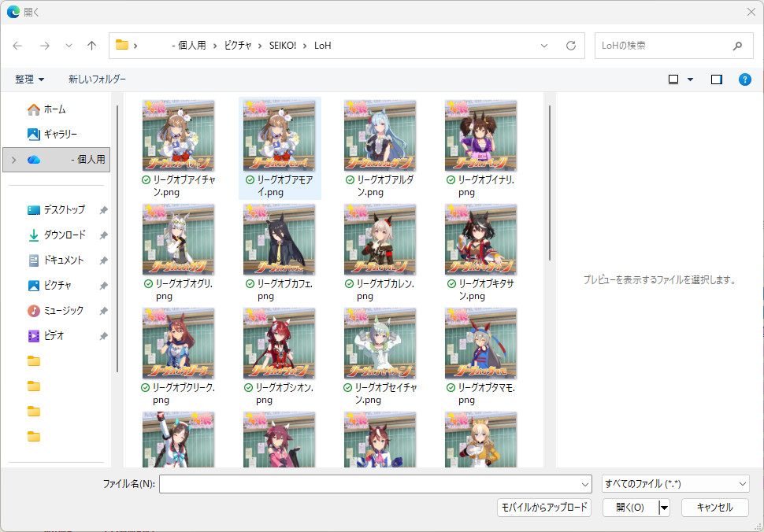Click pin icon next to ダウンロード

pyautogui.click(x=103, y=235)
